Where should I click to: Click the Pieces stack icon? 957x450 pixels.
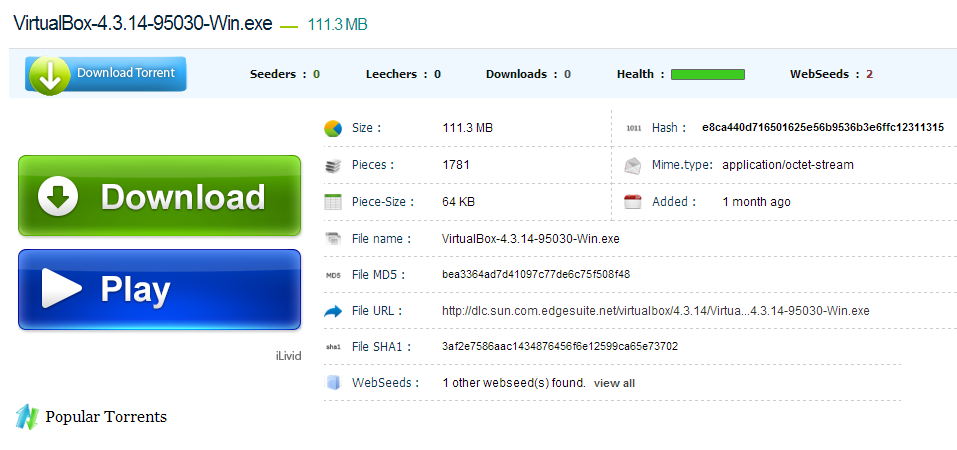(x=333, y=165)
